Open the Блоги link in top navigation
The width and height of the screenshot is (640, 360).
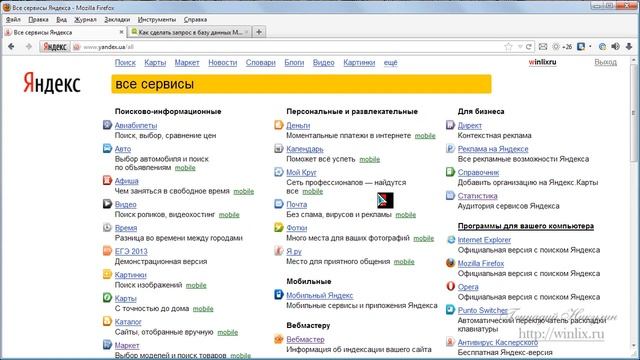click(294, 62)
